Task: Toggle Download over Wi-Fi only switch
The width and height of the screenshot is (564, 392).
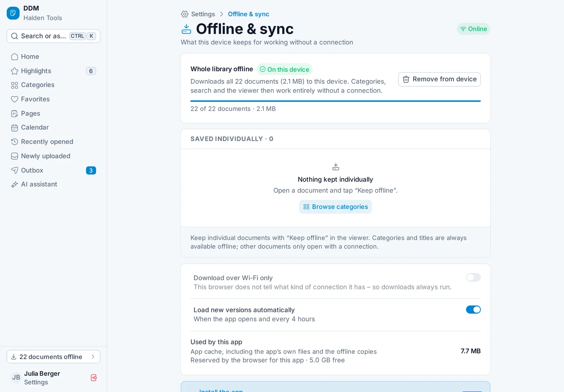Action: tap(473, 277)
